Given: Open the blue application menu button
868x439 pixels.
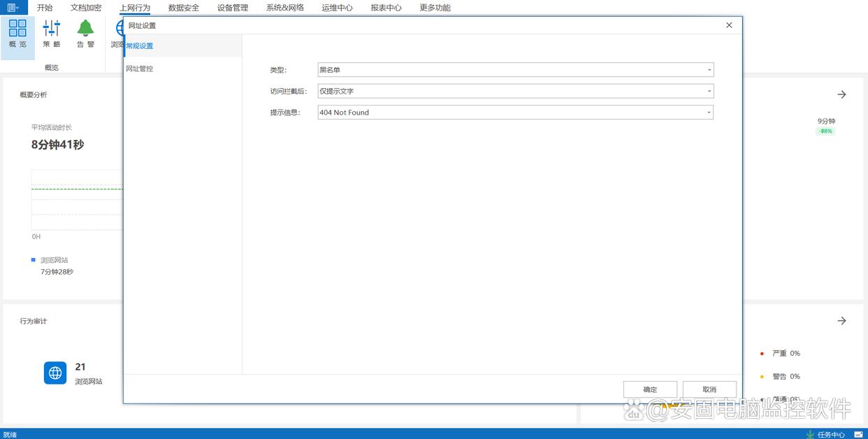Looking at the screenshot, I should [13, 8].
